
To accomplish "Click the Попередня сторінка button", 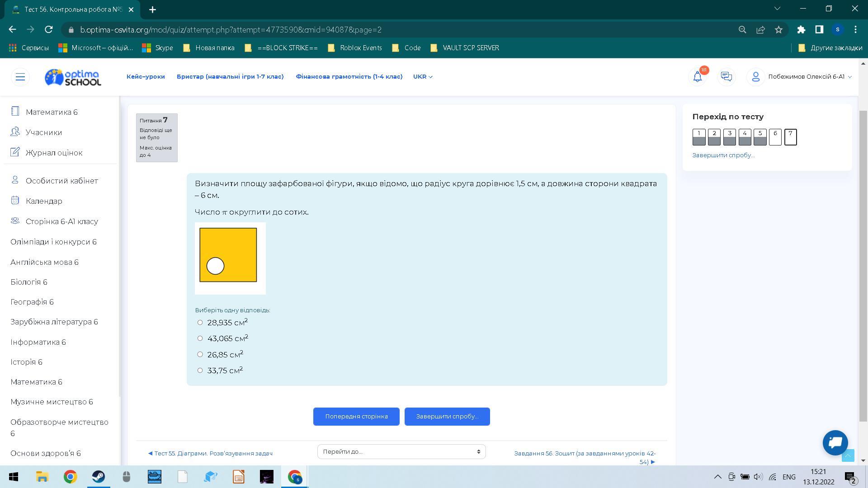I will 356,417.
